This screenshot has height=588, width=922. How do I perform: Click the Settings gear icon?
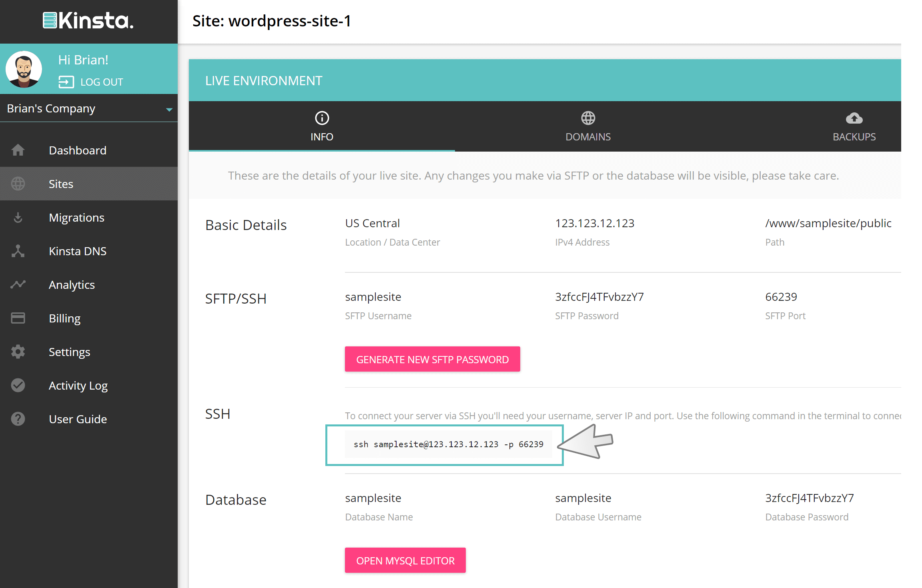18,352
